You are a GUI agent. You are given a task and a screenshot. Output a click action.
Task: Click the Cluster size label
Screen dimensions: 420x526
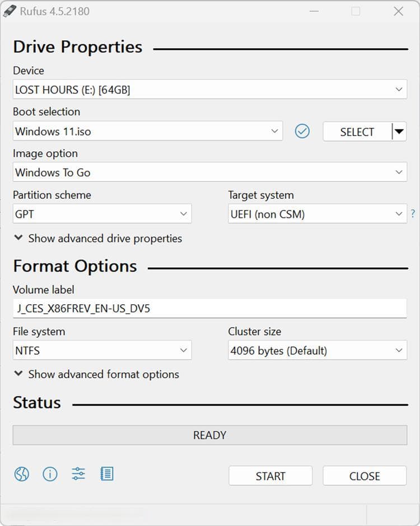255,332
